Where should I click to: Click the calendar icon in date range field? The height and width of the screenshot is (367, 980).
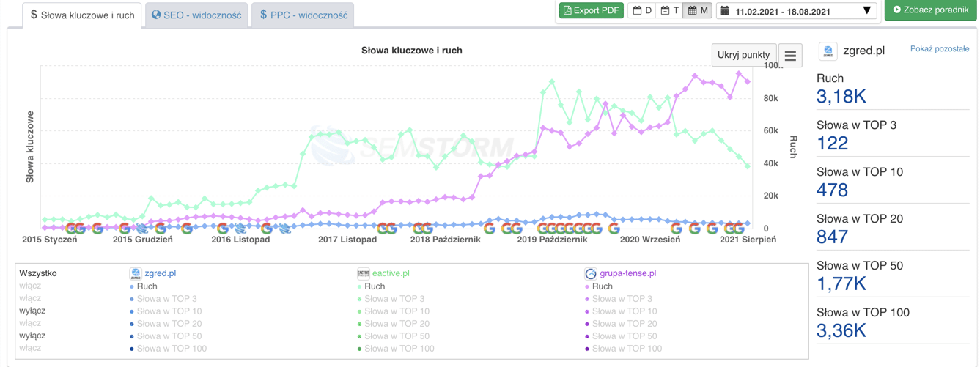(724, 11)
